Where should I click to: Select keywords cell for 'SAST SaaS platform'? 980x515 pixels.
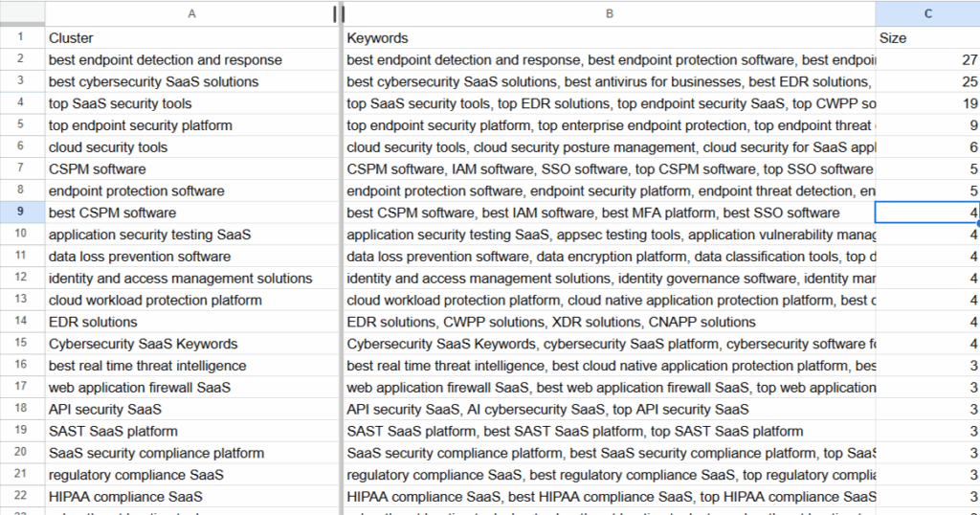[x=609, y=432]
